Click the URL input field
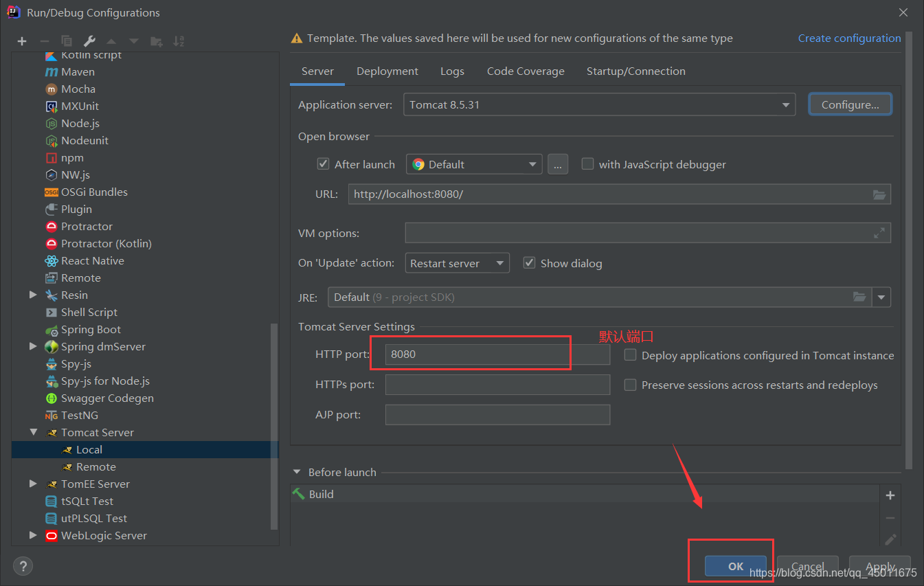Screen dimensions: 924x586 620,194
